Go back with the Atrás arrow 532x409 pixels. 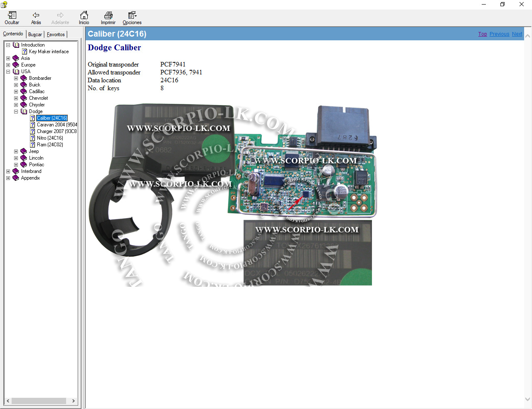pos(36,15)
